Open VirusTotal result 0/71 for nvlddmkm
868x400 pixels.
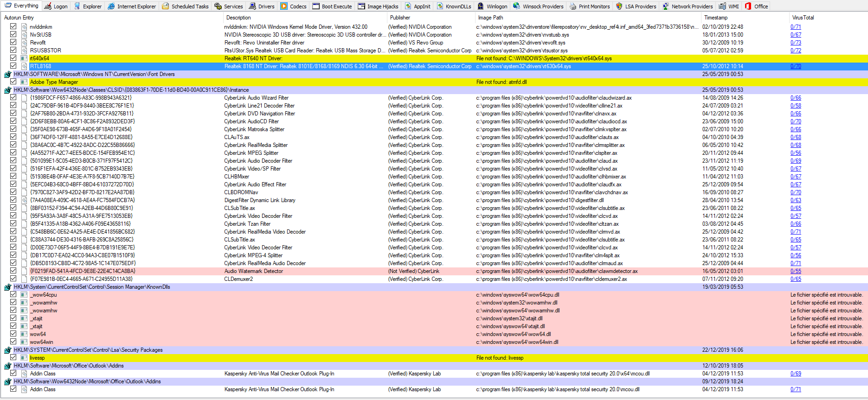(796, 27)
